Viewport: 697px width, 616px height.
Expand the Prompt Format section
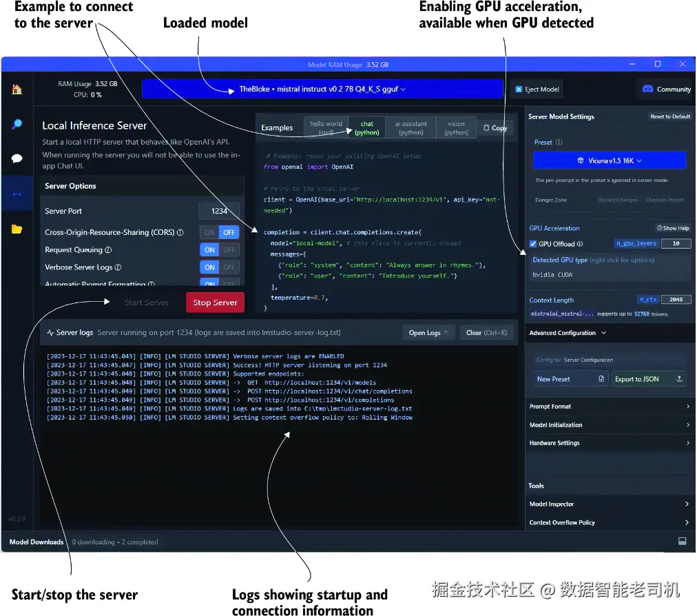click(610, 407)
